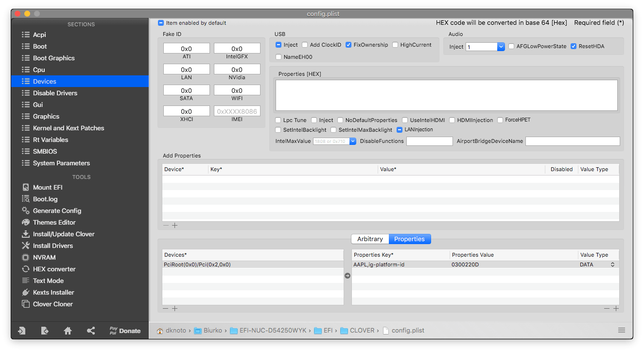The height and width of the screenshot is (352, 644).
Task: Open the NVRAM tool
Action: (44, 257)
